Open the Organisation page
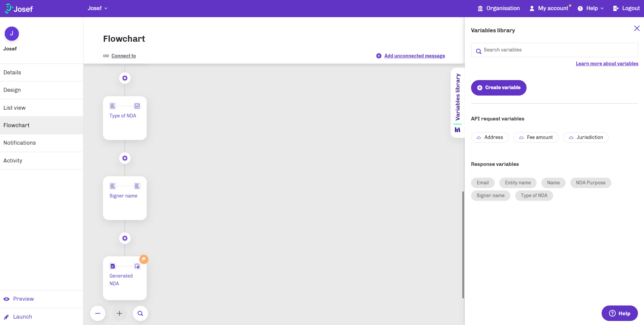 point(499,8)
